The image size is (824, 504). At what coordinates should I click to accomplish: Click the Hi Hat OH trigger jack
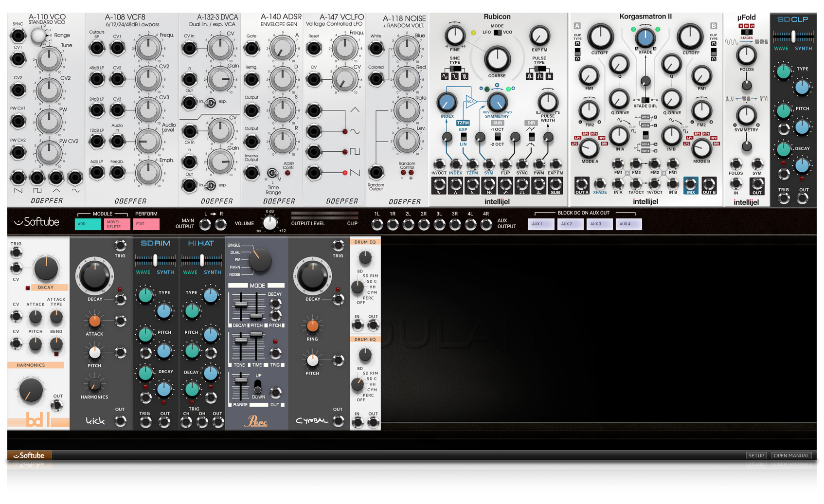tap(202, 422)
